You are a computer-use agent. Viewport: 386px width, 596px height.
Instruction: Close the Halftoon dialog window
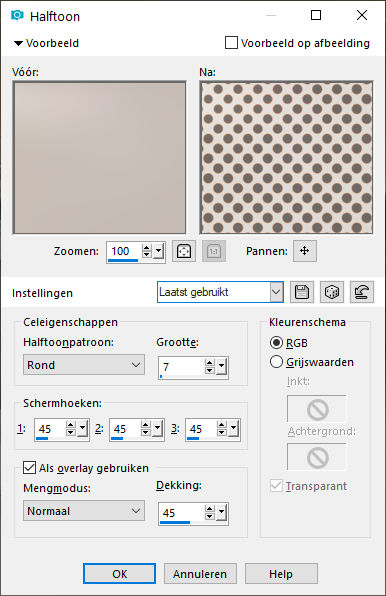(x=362, y=15)
